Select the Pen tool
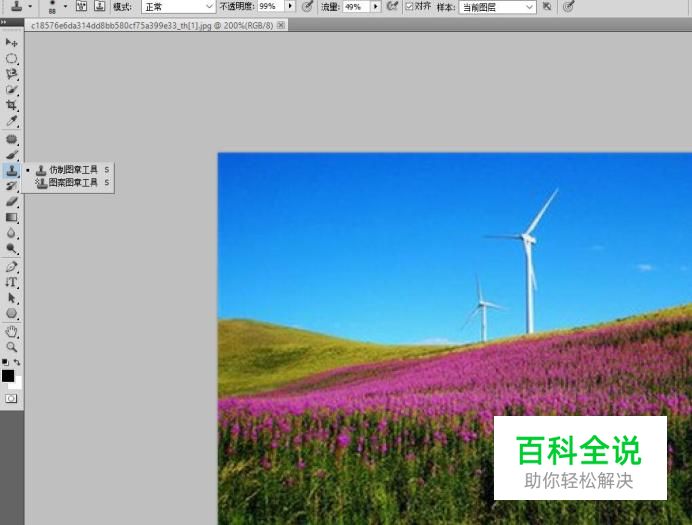The image size is (692, 525). pyautogui.click(x=12, y=267)
